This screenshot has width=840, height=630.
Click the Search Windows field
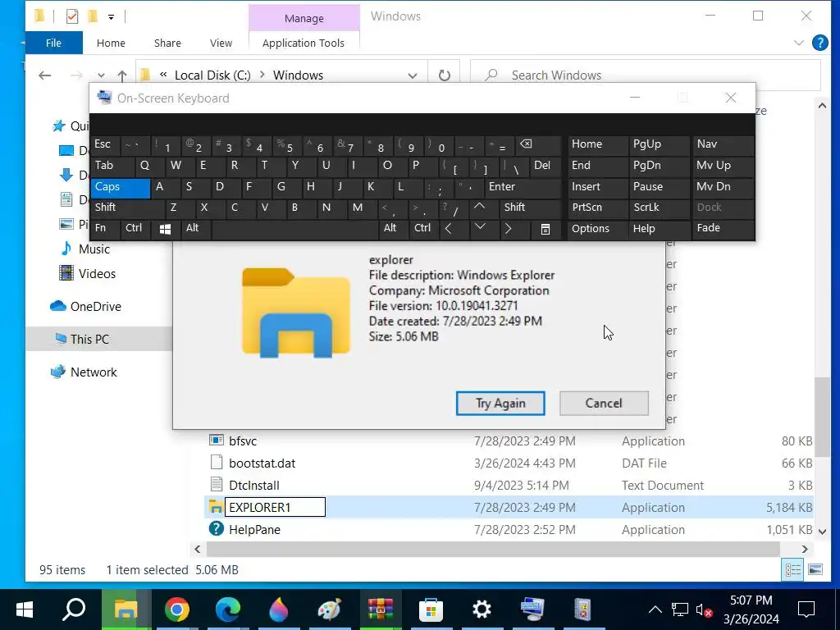646,75
